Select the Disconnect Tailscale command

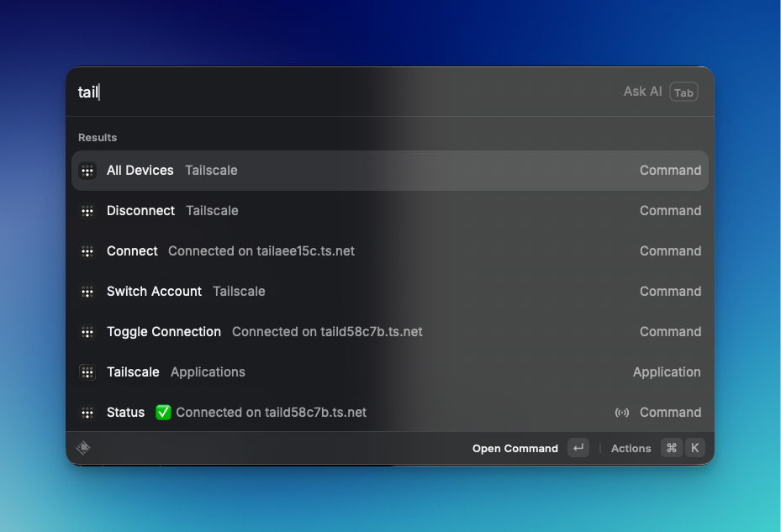(140, 211)
